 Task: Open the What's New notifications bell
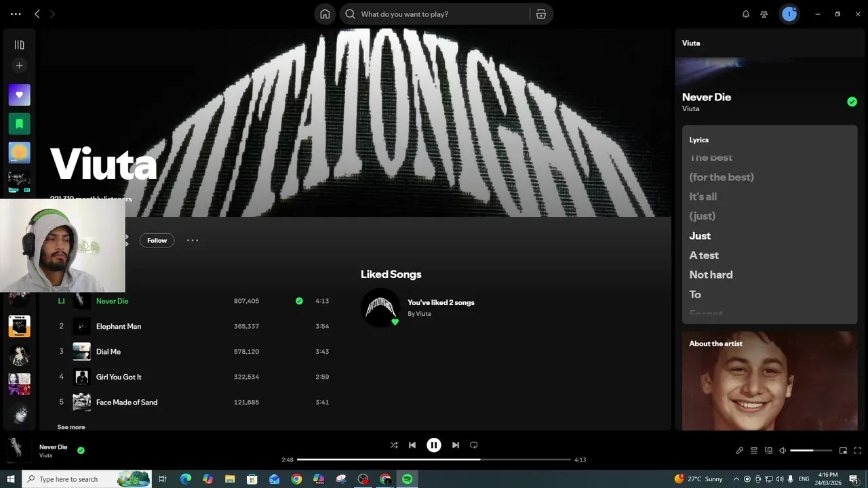[746, 14]
